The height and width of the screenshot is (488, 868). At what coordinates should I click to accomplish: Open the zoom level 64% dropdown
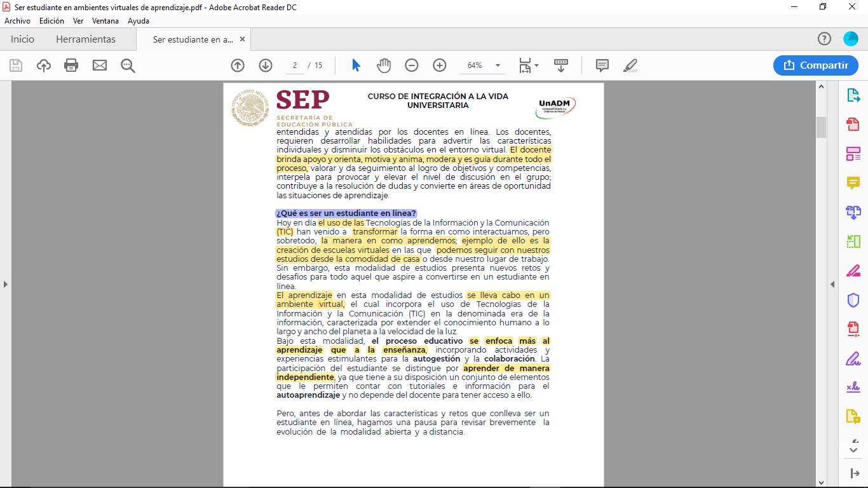498,65
